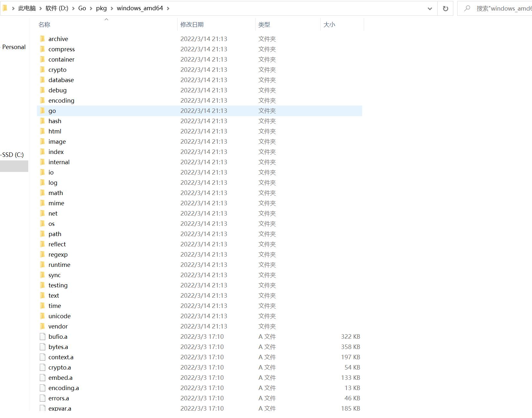Select the reflect folder name
Viewport: 532px width, 418px height.
pyautogui.click(x=57, y=244)
